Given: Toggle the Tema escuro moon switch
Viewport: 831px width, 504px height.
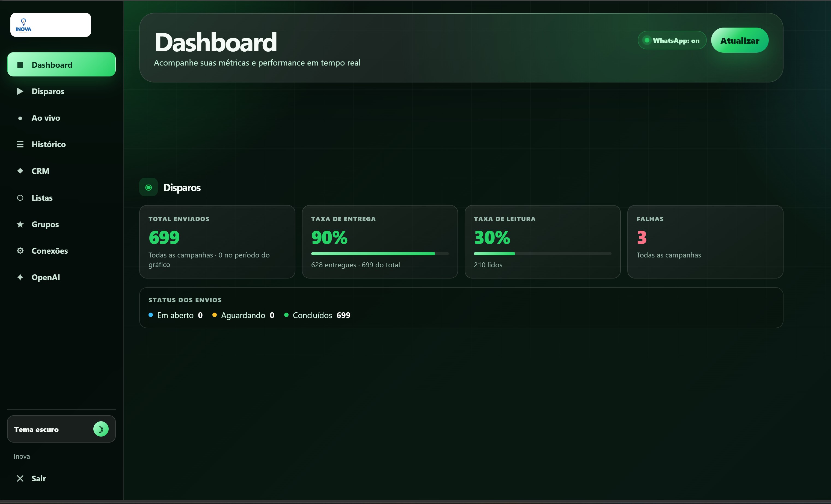Looking at the screenshot, I should pyautogui.click(x=101, y=429).
